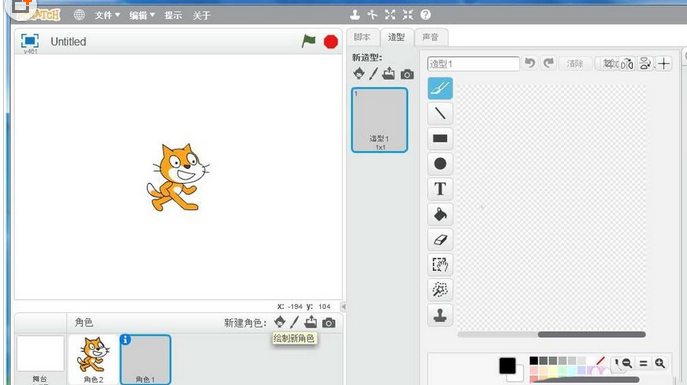
Task: Select the Remove background wand tool
Action: pyautogui.click(x=440, y=290)
